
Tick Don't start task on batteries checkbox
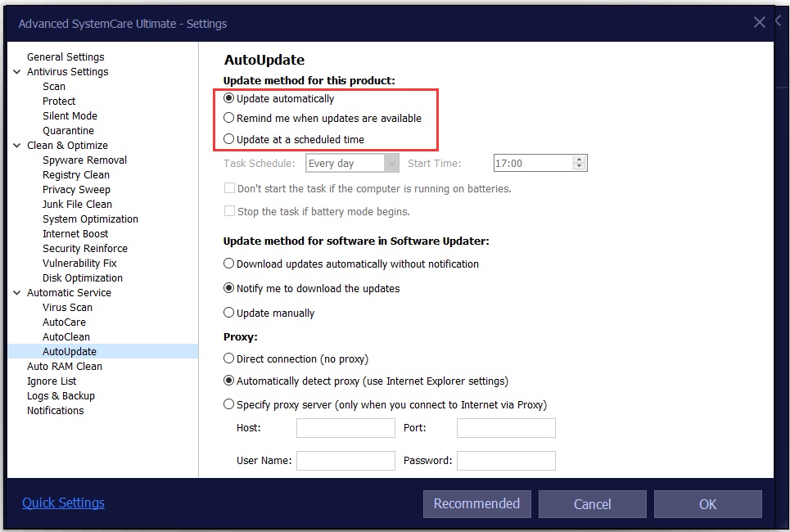click(229, 188)
